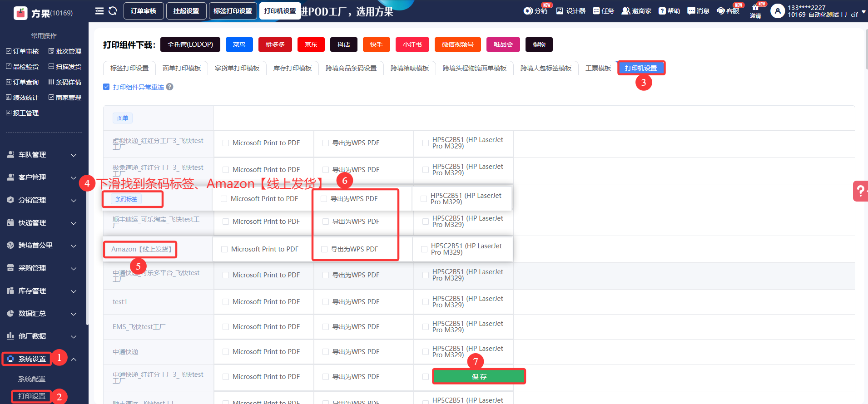Click the 他厂数据 sidebar icon
This screenshot has height=404, width=868.
[10, 336]
